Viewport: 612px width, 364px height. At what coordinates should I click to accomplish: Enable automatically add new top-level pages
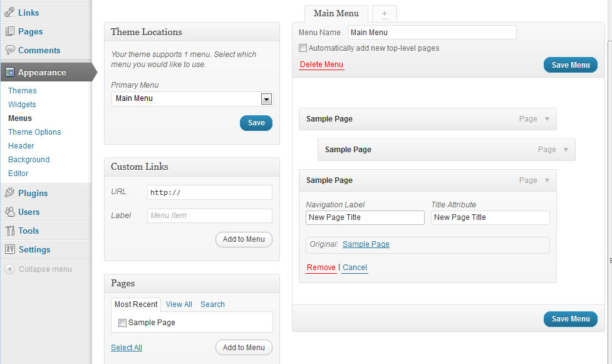pos(303,48)
